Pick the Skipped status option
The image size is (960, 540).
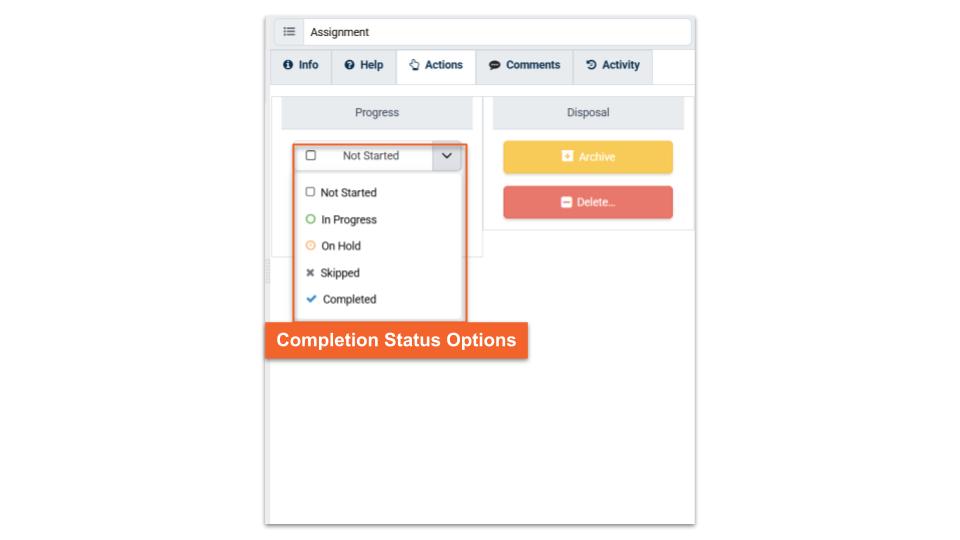[x=340, y=273]
